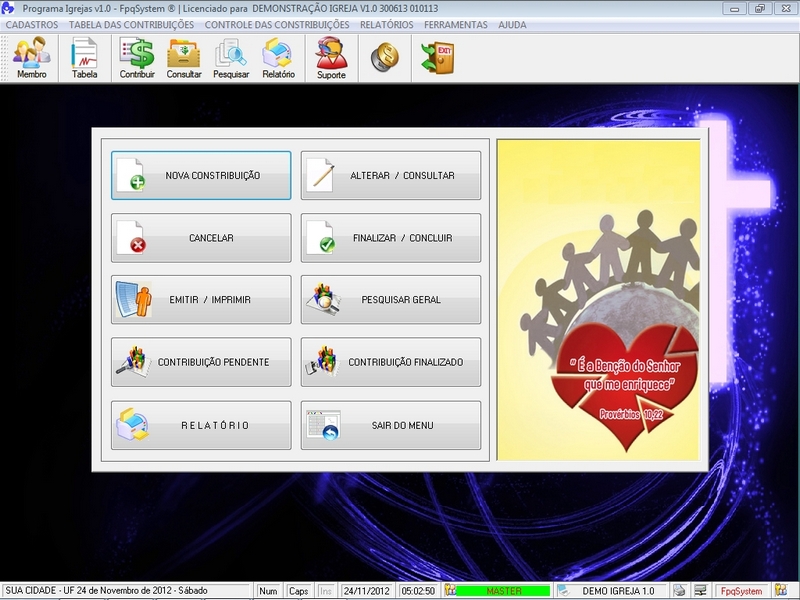This screenshot has width=800, height=600.
Task: Click the DEMO IGREJA 1.0 status label
Action: pos(618,591)
